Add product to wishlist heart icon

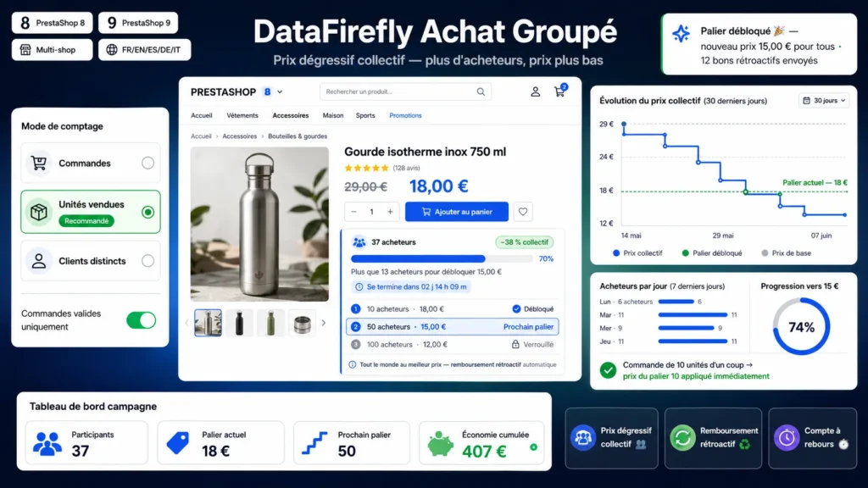pyautogui.click(x=522, y=211)
